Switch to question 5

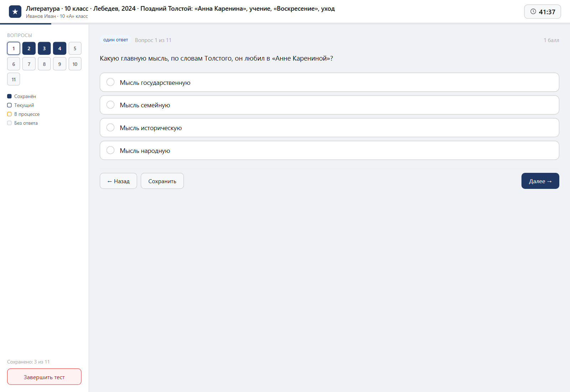(75, 48)
